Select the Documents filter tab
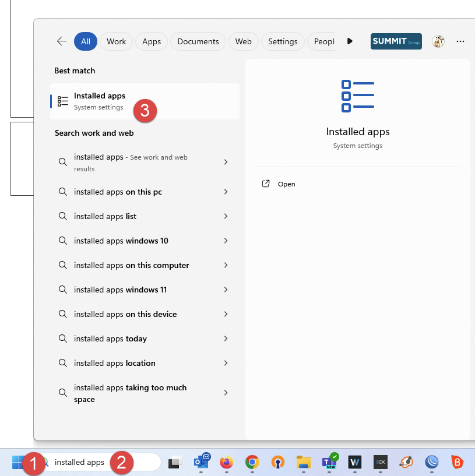This screenshot has height=476, width=475. (198, 41)
